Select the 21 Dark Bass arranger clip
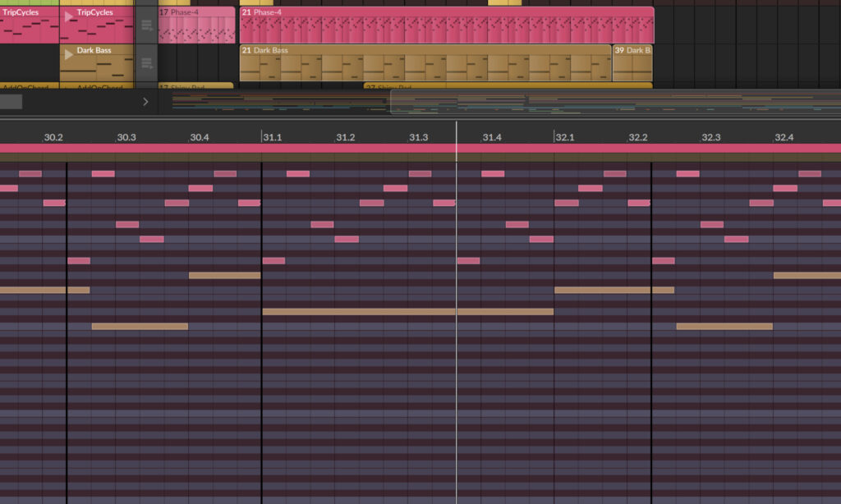 click(x=425, y=62)
